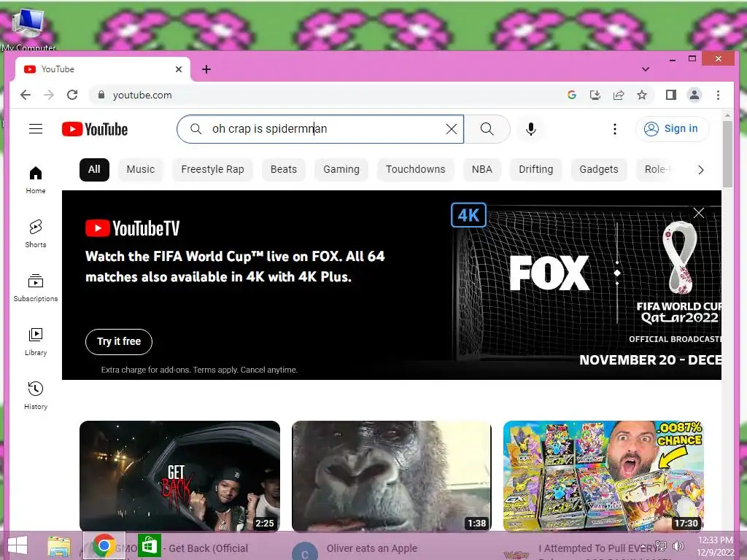Click the page vertical scrollbar
Image resolution: width=747 pixels, height=560 pixels.
(x=727, y=155)
